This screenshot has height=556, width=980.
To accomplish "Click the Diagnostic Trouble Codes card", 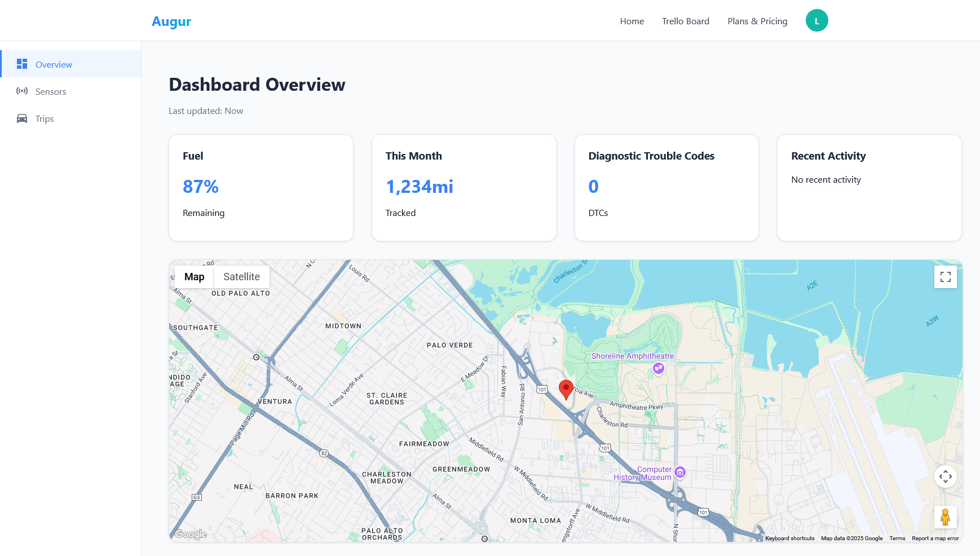I will pyautogui.click(x=666, y=188).
